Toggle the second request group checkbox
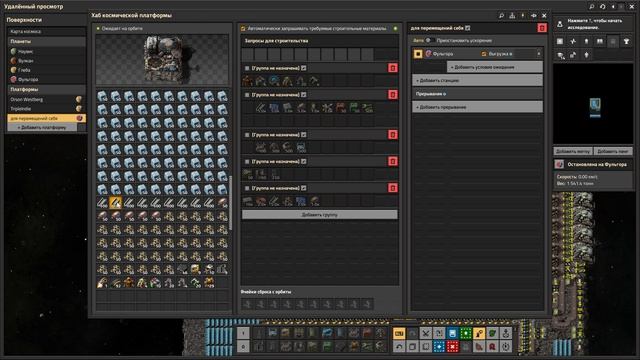The height and width of the screenshot is (360, 640). tap(247, 95)
